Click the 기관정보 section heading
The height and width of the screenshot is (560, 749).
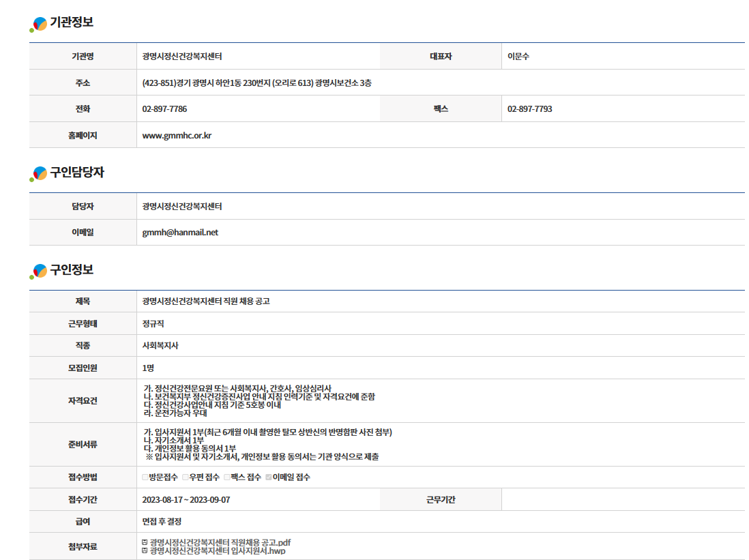72,23
